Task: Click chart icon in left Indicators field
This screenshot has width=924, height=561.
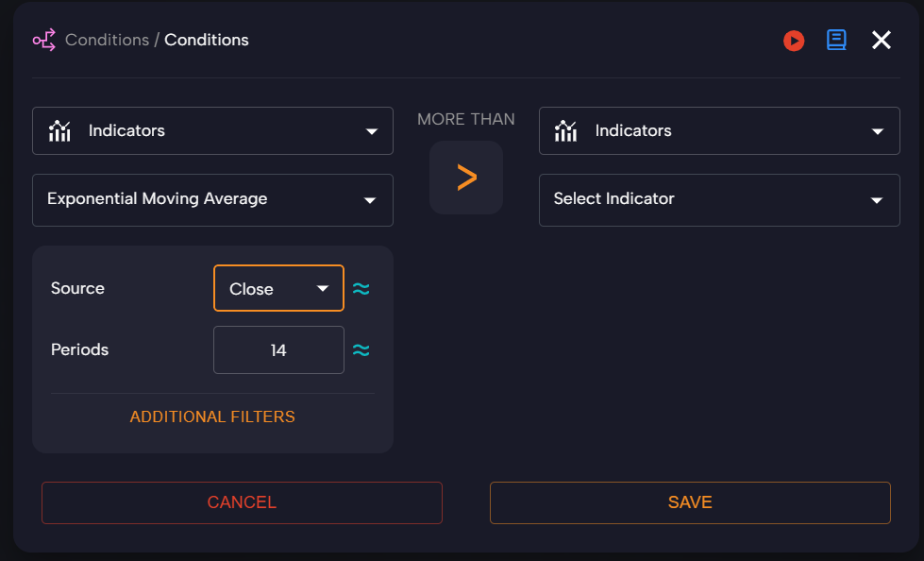Action: (x=60, y=130)
